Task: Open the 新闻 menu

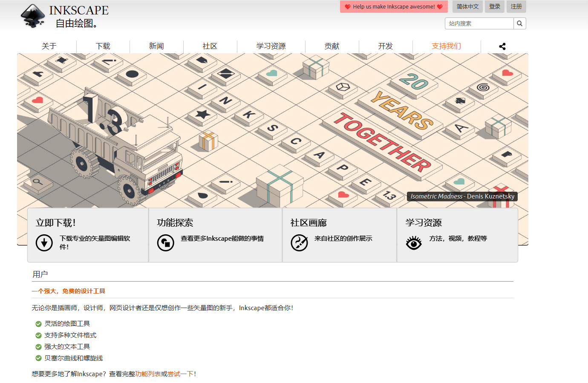Action: pyautogui.click(x=156, y=46)
